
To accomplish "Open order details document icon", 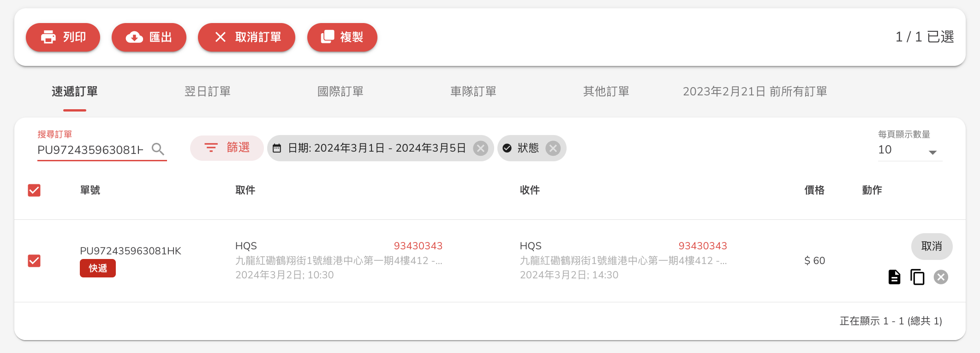I will pyautogui.click(x=894, y=277).
